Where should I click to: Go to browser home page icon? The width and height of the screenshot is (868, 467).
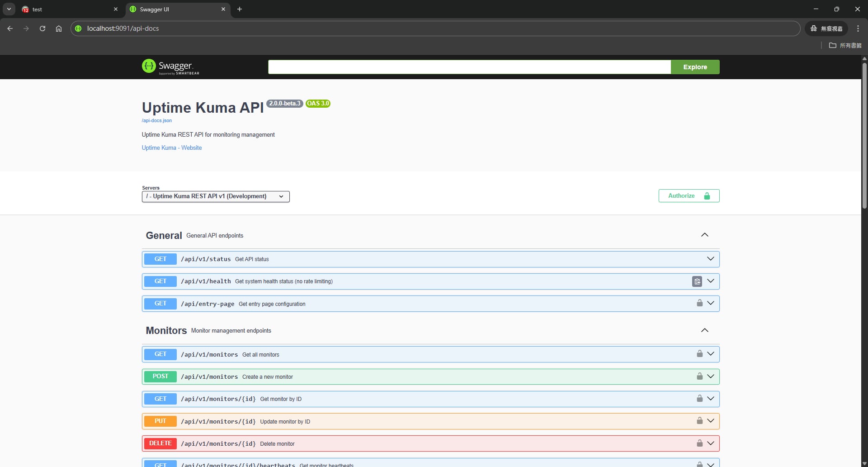point(59,29)
